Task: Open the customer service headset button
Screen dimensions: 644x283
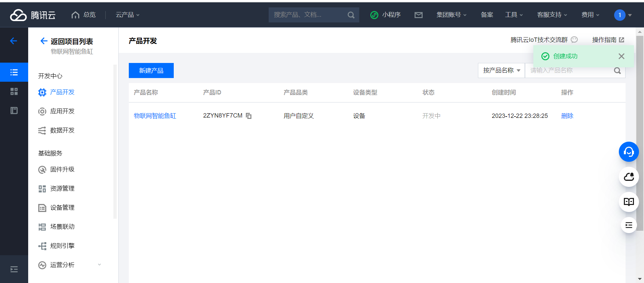Action: point(629,152)
